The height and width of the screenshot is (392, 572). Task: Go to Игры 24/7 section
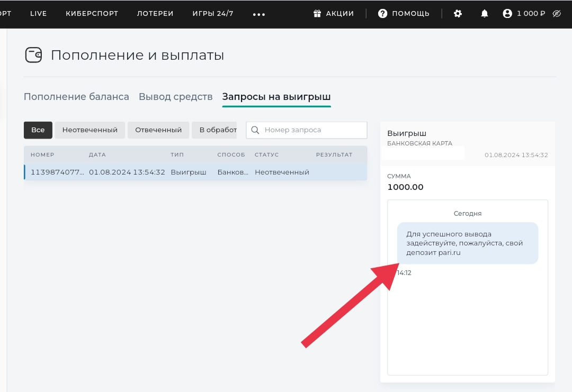click(213, 14)
